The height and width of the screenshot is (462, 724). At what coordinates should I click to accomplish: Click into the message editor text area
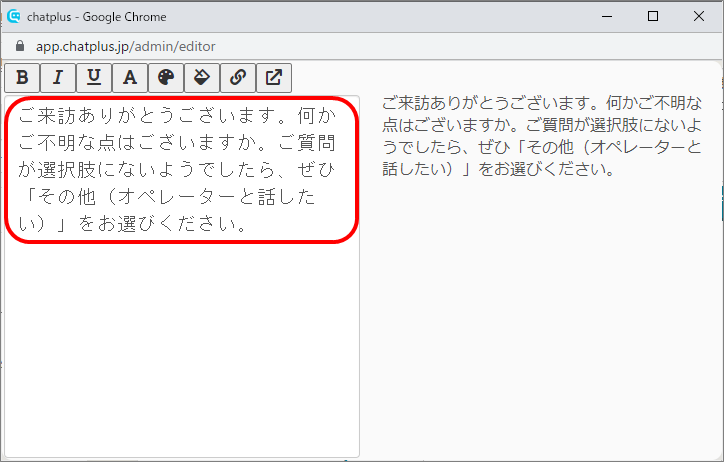point(182,277)
